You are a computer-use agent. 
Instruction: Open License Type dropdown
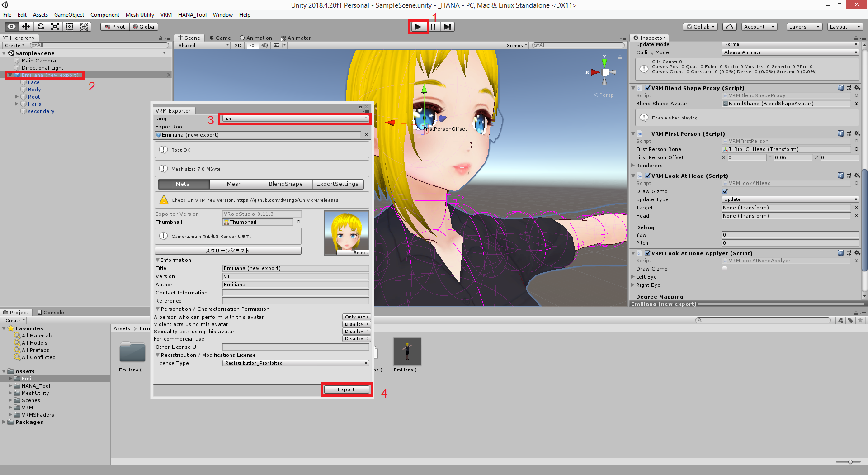(296, 363)
